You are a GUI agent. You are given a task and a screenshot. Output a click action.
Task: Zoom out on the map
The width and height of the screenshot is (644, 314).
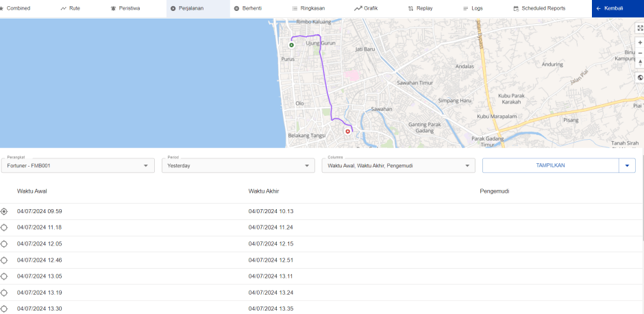(x=640, y=53)
